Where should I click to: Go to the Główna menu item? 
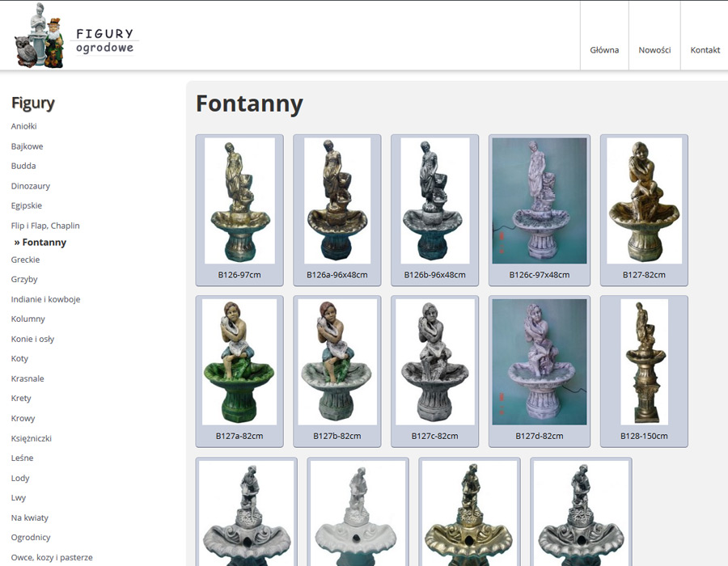604,50
